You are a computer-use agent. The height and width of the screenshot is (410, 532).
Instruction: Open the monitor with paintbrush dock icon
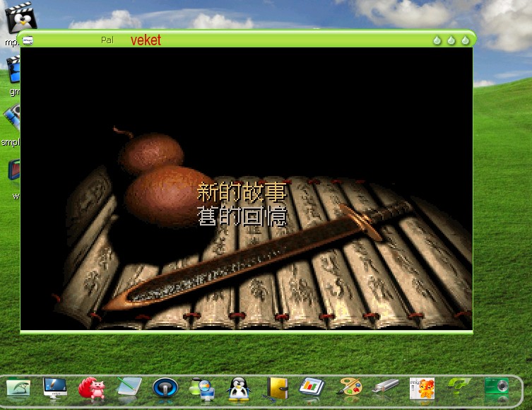[55, 388]
